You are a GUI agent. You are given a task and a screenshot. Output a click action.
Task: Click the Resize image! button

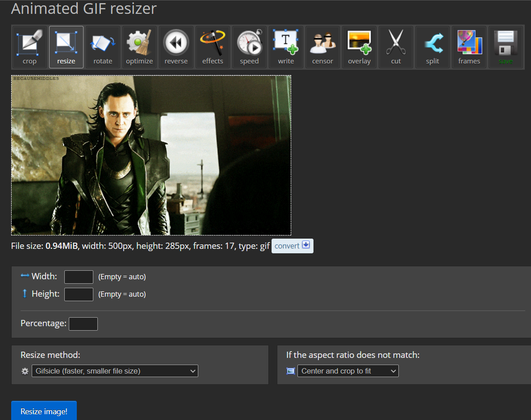tap(44, 411)
